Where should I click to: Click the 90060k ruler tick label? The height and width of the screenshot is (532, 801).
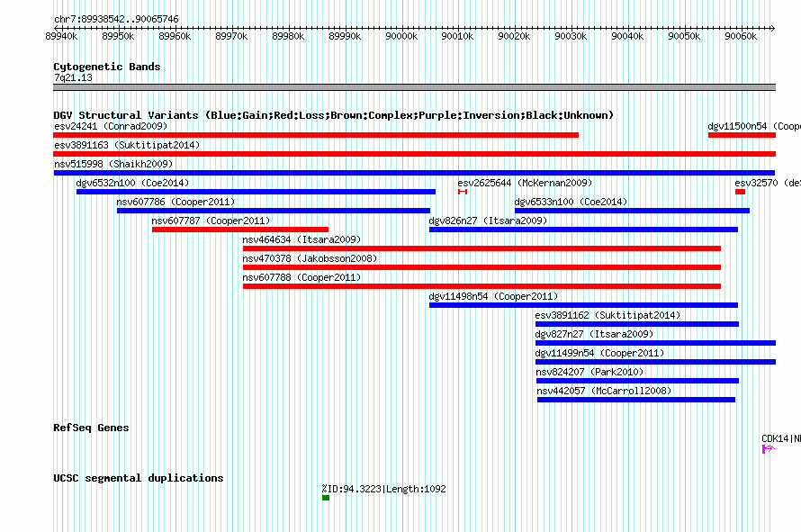[741, 36]
